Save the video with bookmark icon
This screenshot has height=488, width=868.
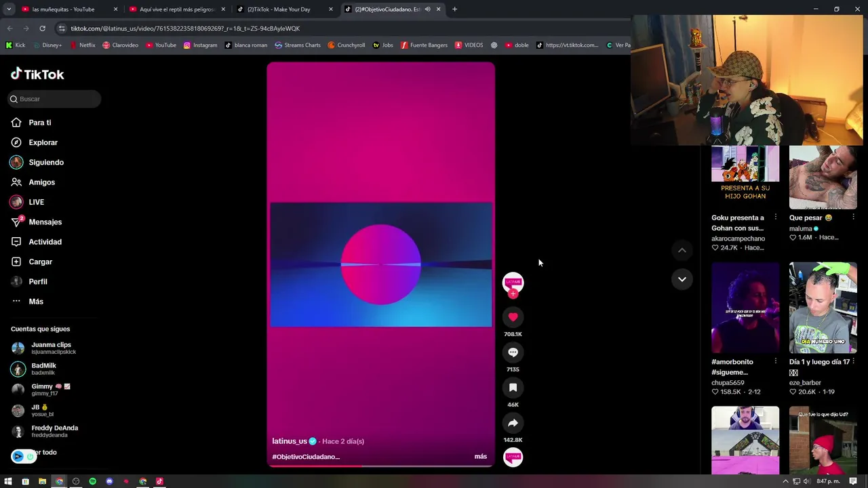(513, 388)
